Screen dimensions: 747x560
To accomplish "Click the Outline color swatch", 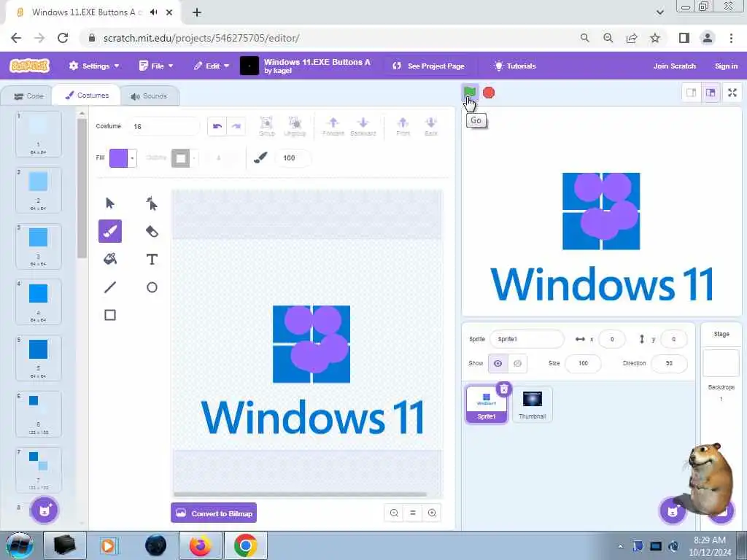I will [181, 158].
